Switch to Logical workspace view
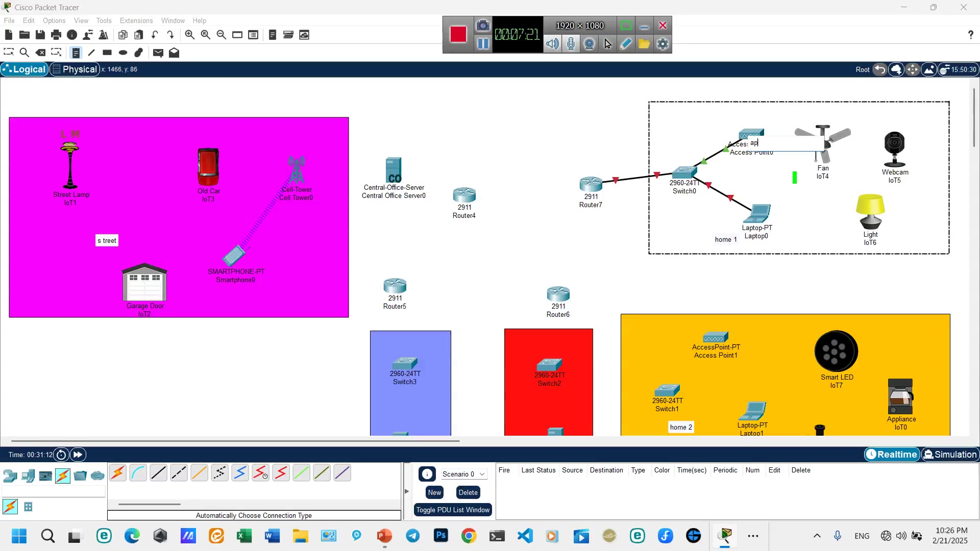The image size is (980, 551). 24,69
